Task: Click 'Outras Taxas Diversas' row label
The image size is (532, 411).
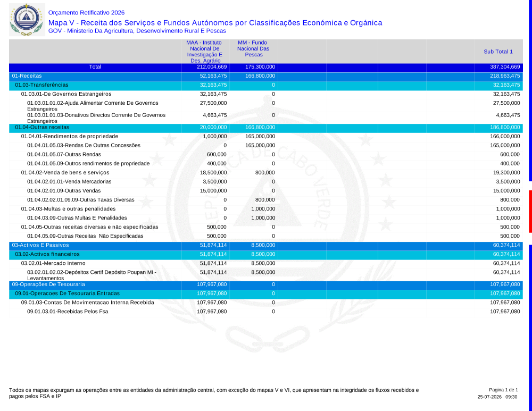Action: (x=81, y=200)
